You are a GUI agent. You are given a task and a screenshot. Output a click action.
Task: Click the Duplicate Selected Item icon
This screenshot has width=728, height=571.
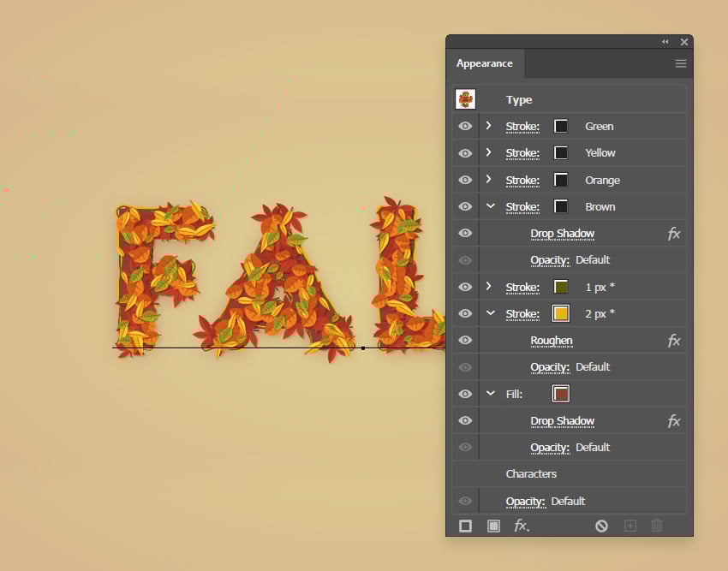click(x=629, y=526)
